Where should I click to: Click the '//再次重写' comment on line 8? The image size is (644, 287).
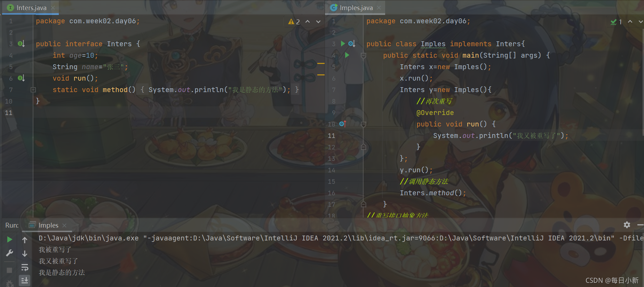pyautogui.click(x=434, y=101)
